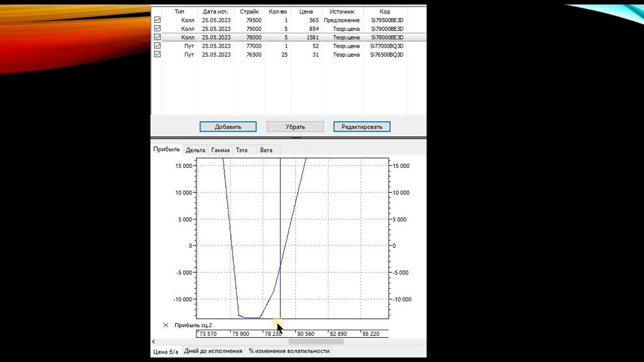Toggle checkbox for strike 78000 call row
644x362 pixels.
tap(157, 37)
